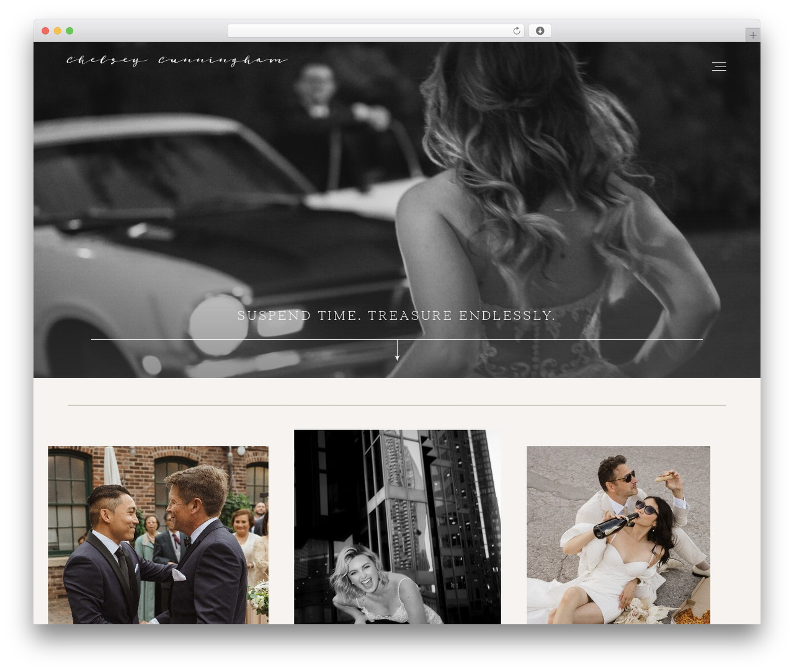
Task: Click the 'Suspend Time. Treasure Endlessly.' headline
Action: click(x=396, y=316)
